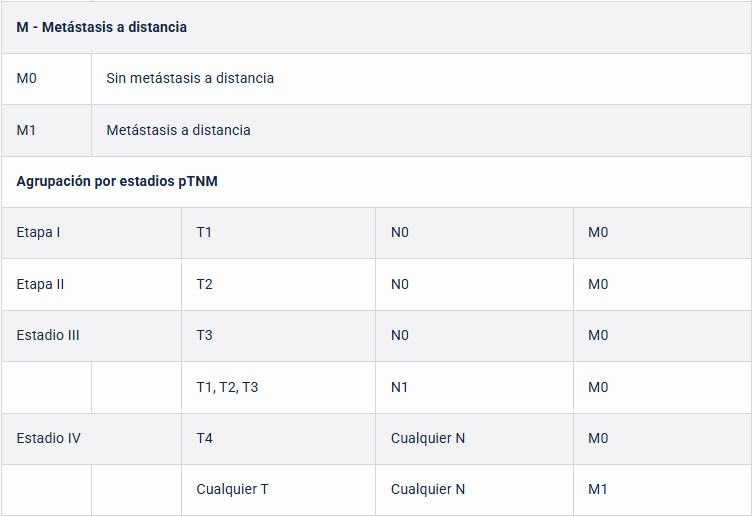Click the T4 cell in Estadio IV row

tap(204, 438)
